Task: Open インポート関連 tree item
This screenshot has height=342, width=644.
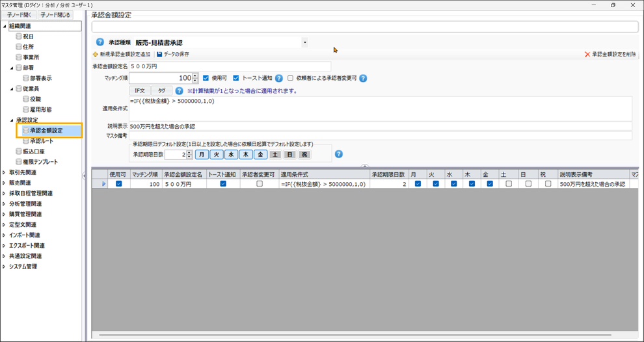Action: pyautogui.click(x=24, y=235)
